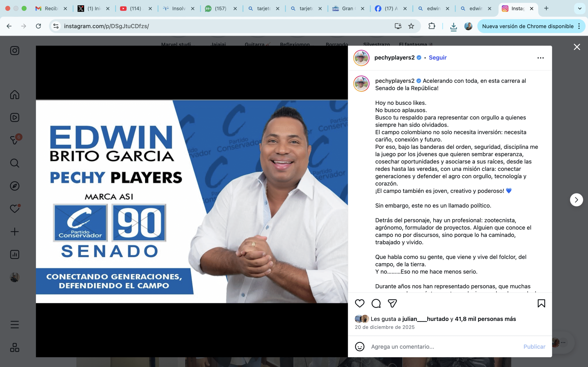Follow pechyplayers2 via Seguir link
588x367 pixels.
coord(438,58)
